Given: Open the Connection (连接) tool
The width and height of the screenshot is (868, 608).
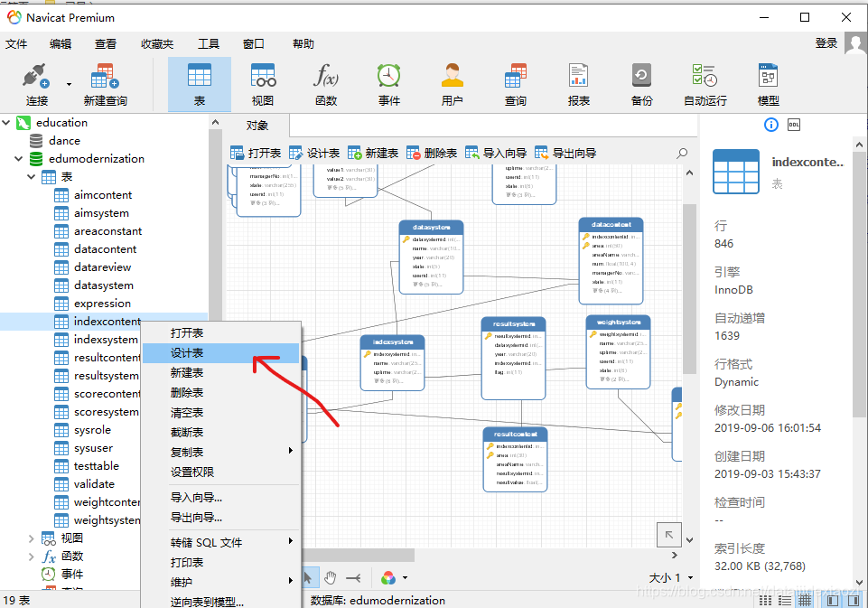Looking at the screenshot, I should coord(36,85).
